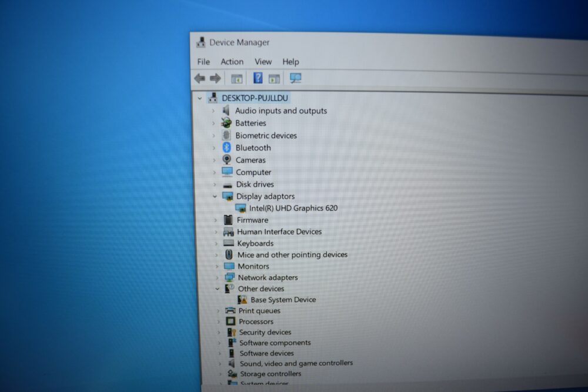Click the Software devices icon
Screen dimensions: 588x392
click(232, 353)
